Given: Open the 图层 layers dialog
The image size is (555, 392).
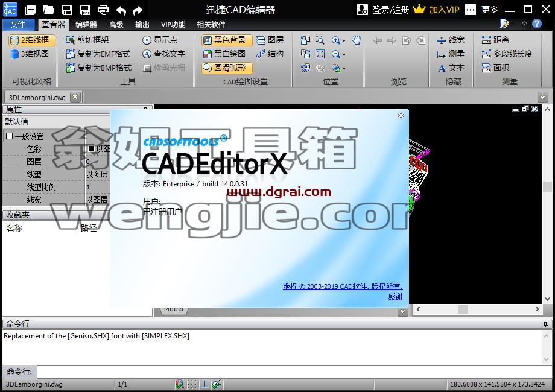Looking at the screenshot, I should click(x=270, y=40).
